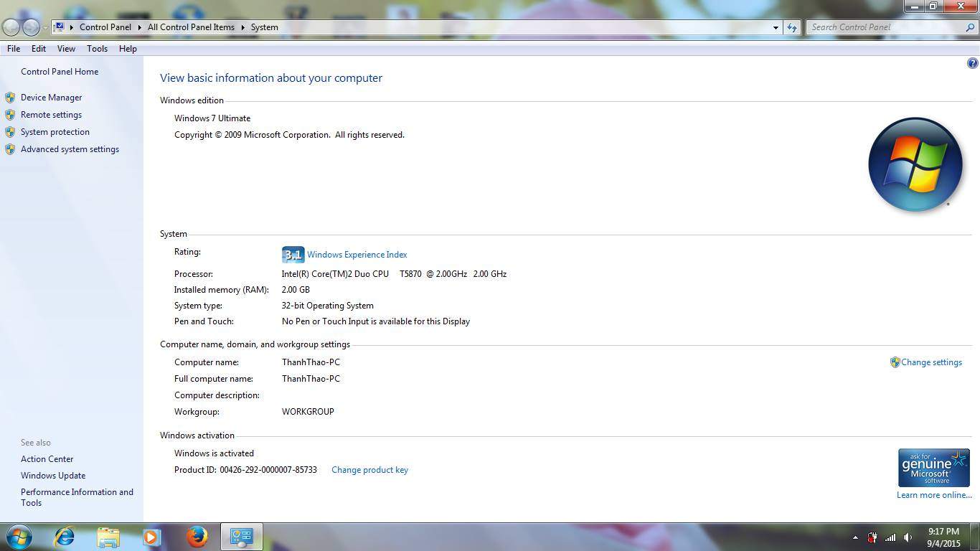
Task: Go to Control Panel Home
Action: (60, 72)
